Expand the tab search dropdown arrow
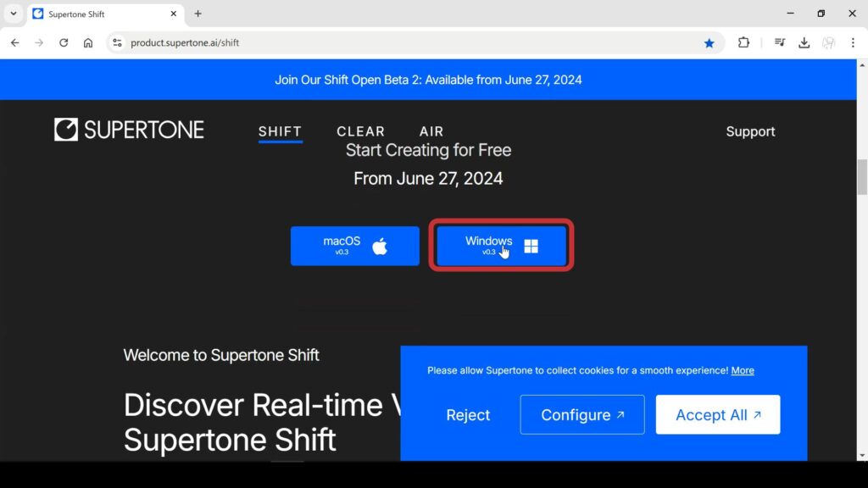The height and width of the screenshot is (488, 868). 14,14
